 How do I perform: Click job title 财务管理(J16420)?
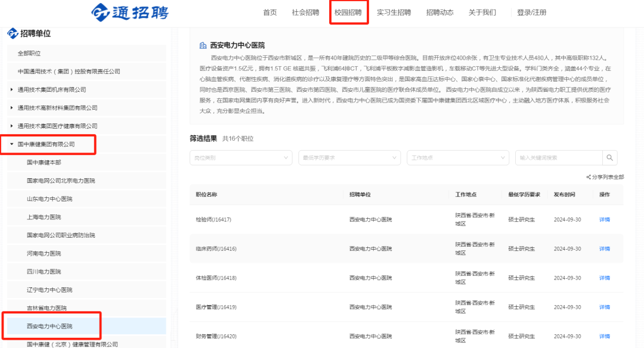pos(216,336)
